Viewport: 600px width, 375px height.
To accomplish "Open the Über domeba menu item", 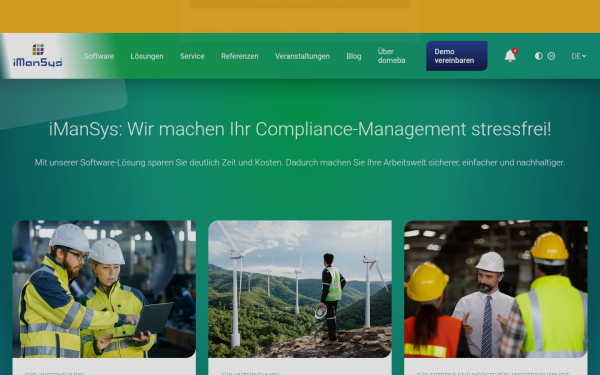I will [391, 56].
